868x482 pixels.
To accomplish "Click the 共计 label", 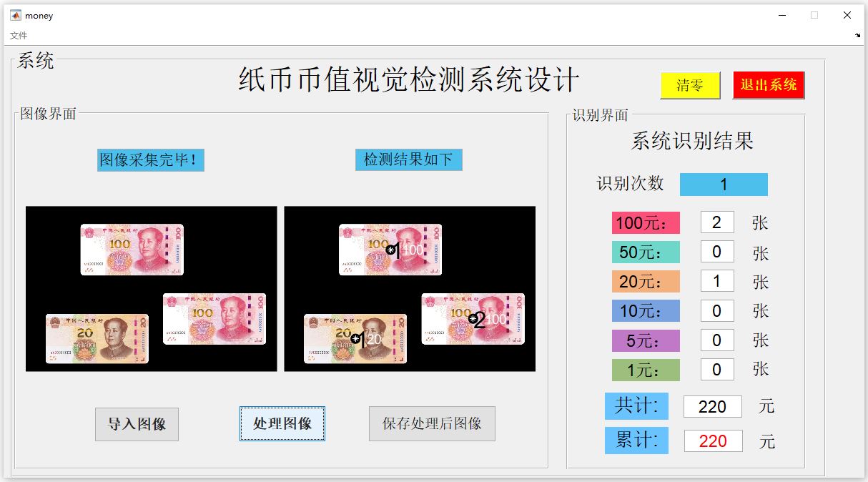I will 636,406.
